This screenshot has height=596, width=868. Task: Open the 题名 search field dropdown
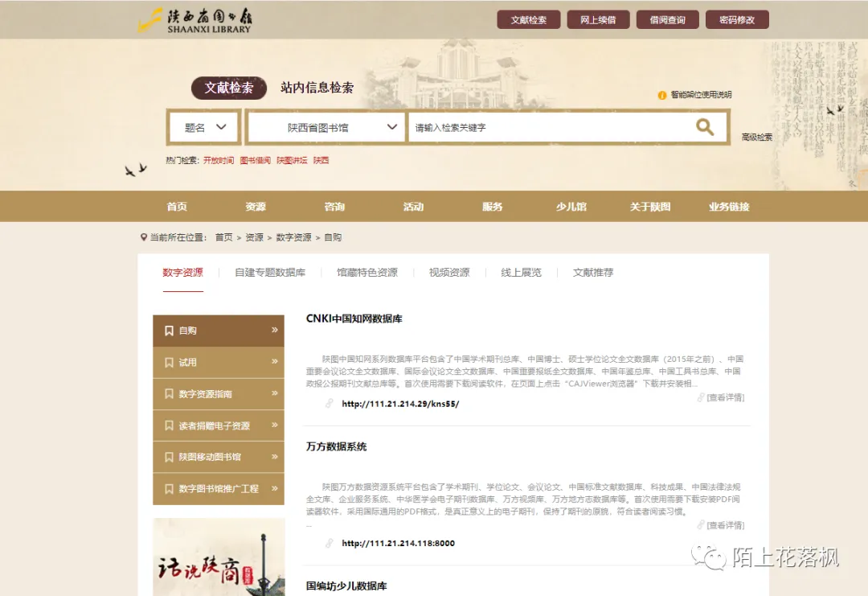tap(204, 127)
